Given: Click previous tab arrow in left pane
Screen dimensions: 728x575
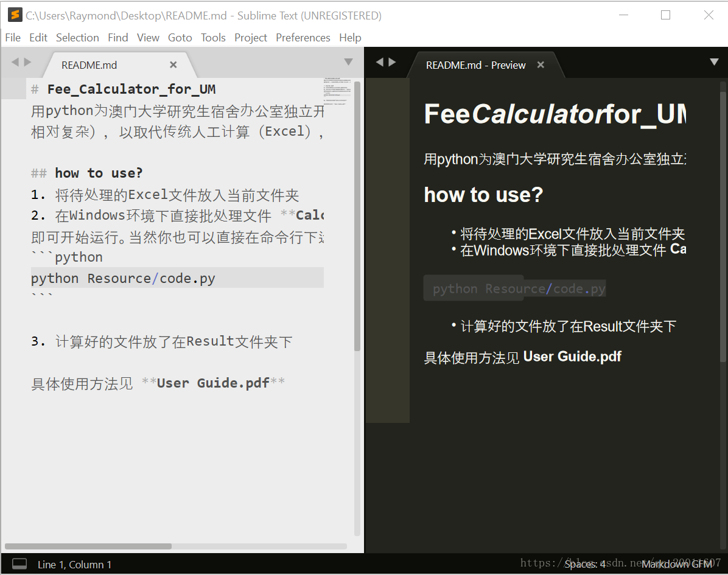Looking at the screenshot, I should (x=15, y=61).
